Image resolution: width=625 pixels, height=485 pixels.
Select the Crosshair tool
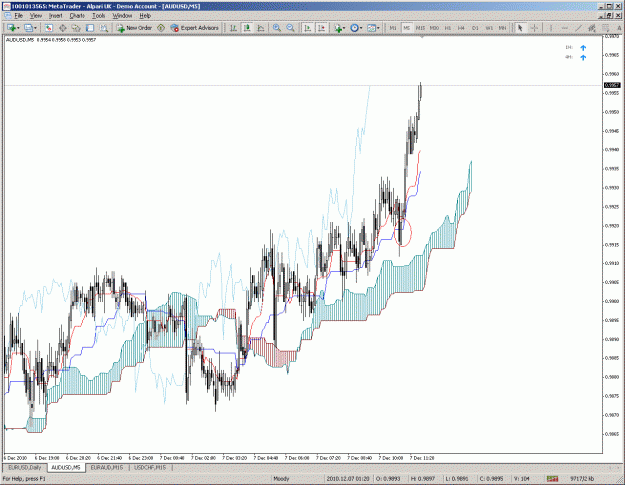[534, 28]
